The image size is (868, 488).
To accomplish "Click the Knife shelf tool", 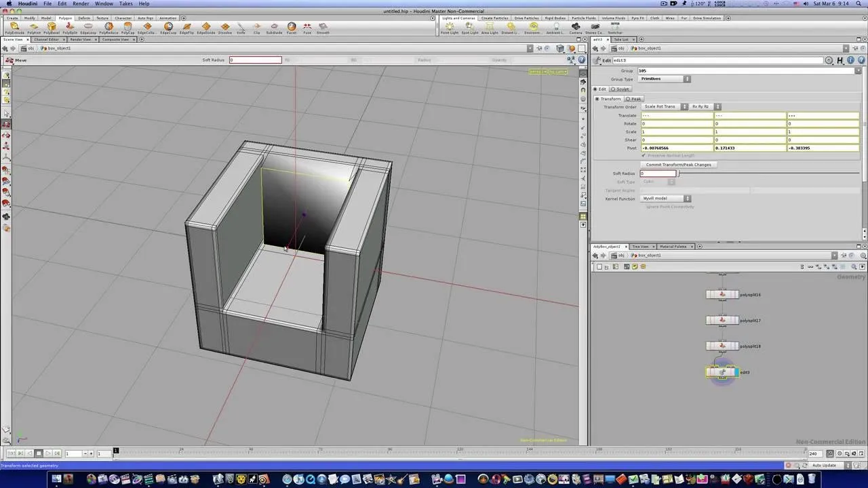I will [241, 28].
